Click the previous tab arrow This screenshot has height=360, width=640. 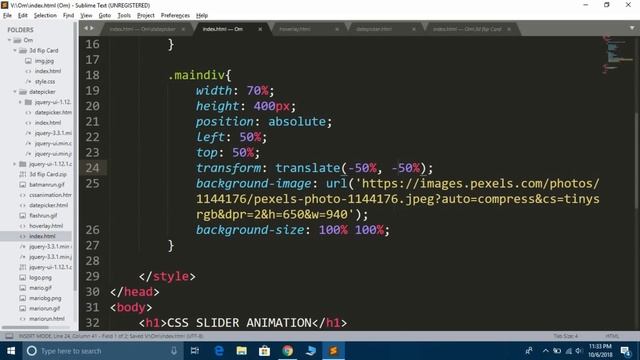pyautogui.click(x=86, y=28)
